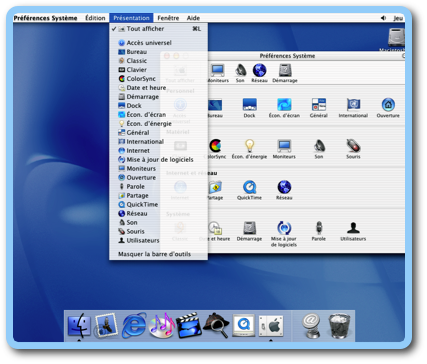Screen dimensions: 427x364
Task: Select Clavier from the Présentation menu
Action: coord(158,70)
